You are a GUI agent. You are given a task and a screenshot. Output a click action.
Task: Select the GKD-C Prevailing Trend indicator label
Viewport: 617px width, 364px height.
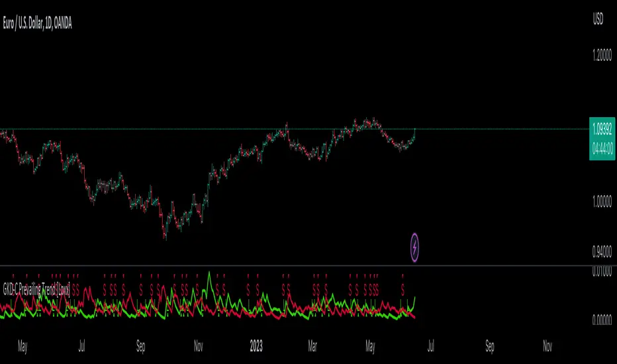(36, 290)
